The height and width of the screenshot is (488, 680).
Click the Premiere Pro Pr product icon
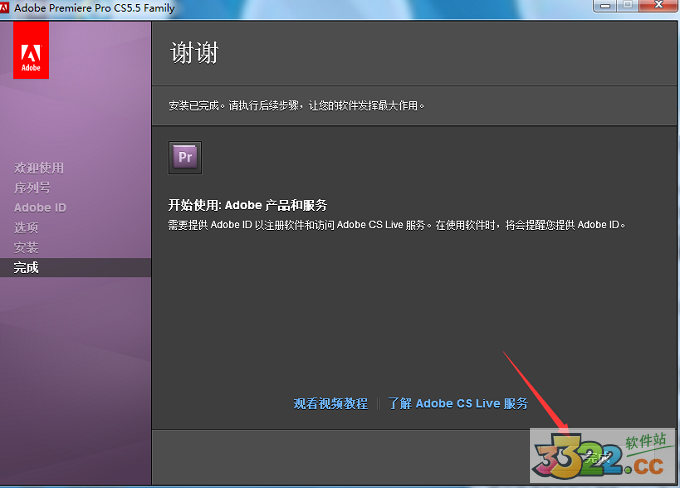185,157
